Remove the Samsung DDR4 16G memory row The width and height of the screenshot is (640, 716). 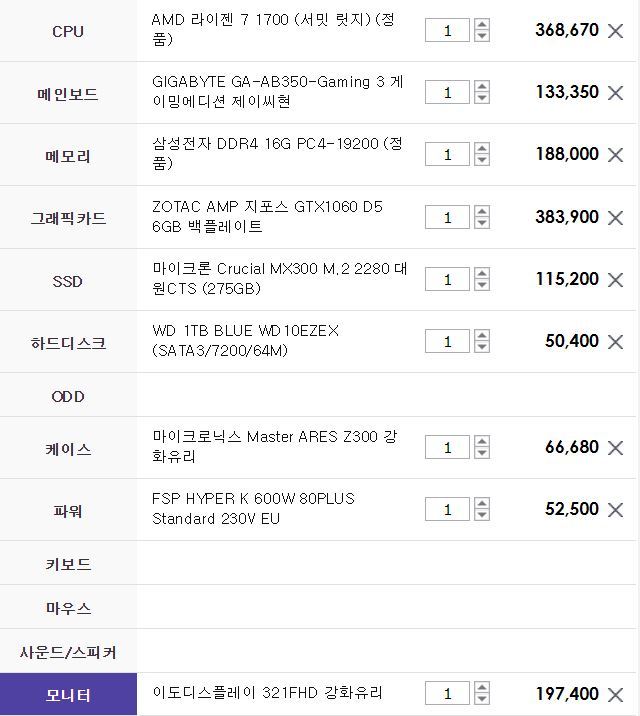pos(615,155)
